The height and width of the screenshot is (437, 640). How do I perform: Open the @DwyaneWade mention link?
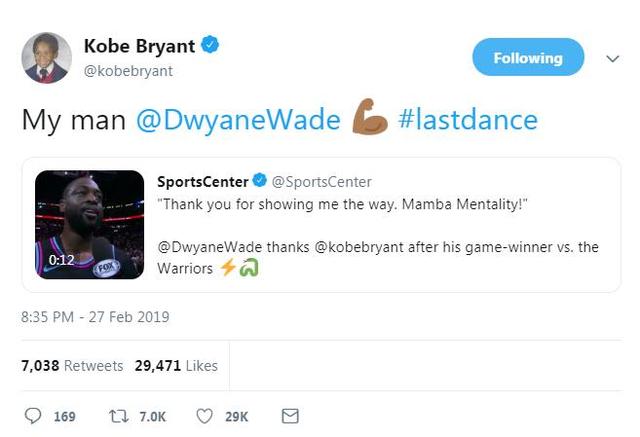coord(238,120)
